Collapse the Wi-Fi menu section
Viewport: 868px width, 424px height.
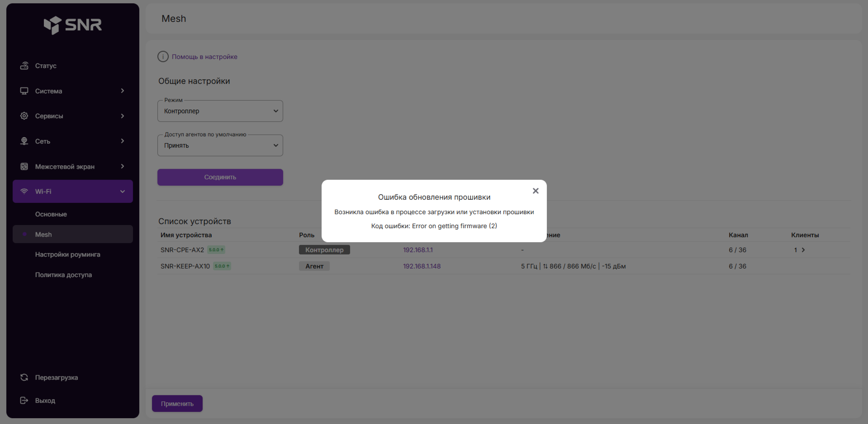[x=123, y=191]
